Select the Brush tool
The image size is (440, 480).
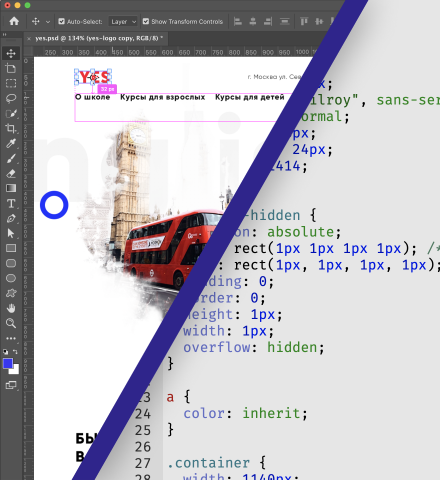click(11, 159)
